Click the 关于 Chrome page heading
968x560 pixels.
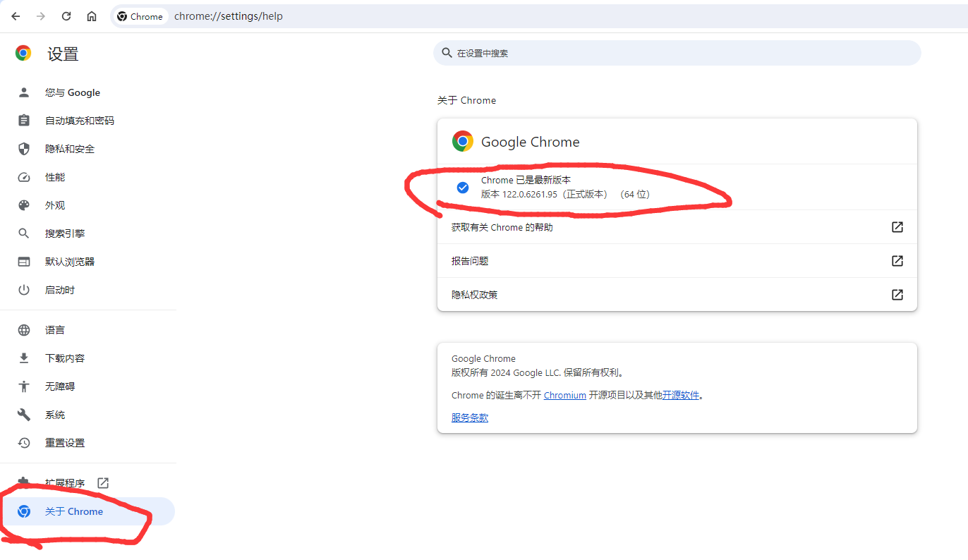pos(466,100)
